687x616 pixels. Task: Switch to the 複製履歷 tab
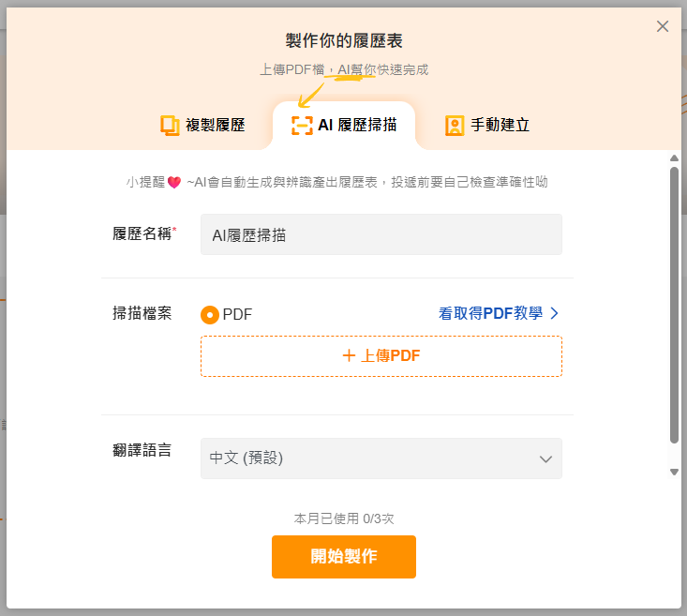click(203, 126)
